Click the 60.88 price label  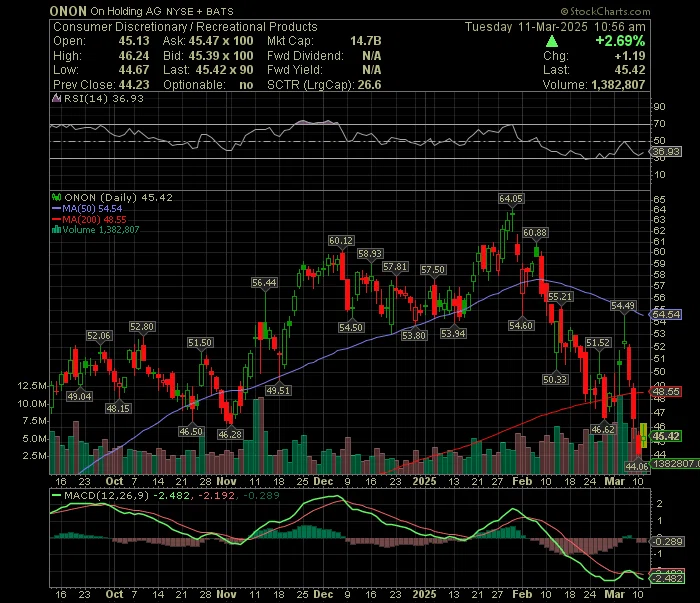tap(535, 233)
